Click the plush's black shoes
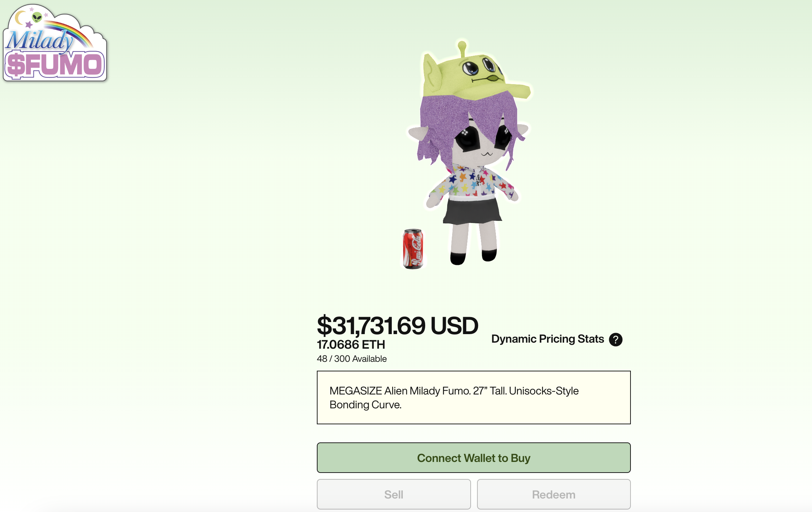812x512 pixels. tap(458, 258)
